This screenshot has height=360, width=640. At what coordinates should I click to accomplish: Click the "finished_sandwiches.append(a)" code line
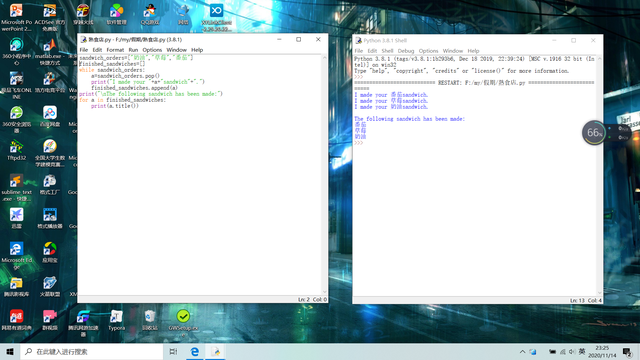(134, 88)
